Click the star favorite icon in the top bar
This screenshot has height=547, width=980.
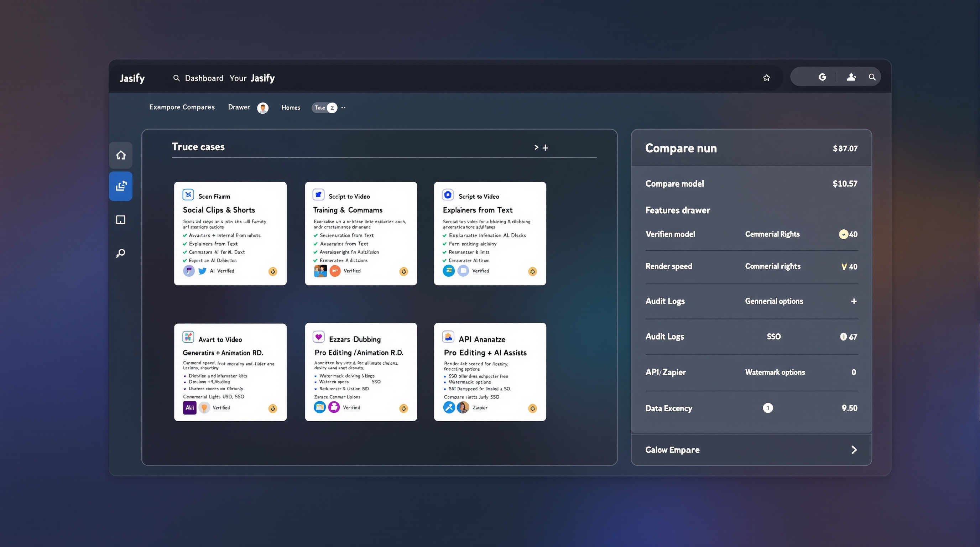766,78
